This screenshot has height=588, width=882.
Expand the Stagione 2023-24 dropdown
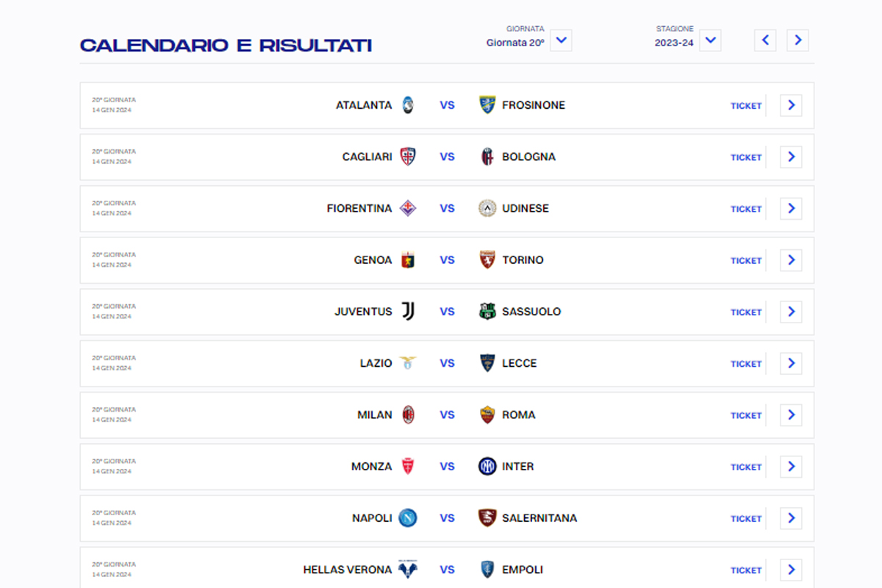pyautogui.click(x=710, y=40)
